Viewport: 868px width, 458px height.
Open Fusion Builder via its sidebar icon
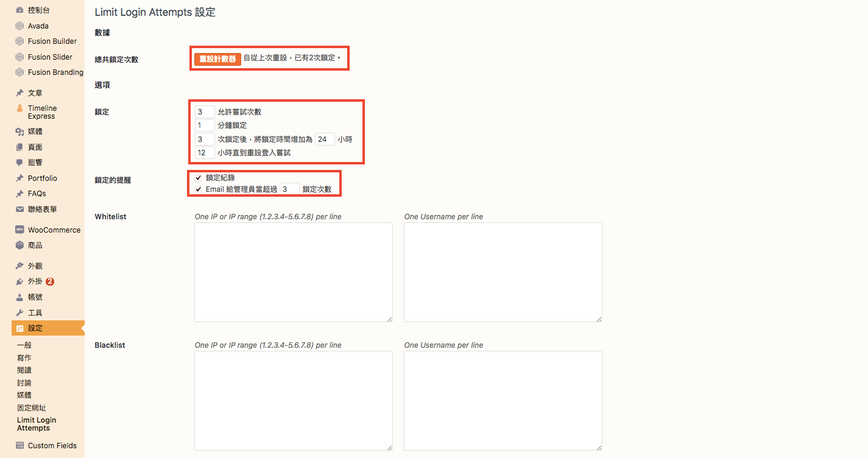coord(19,41)
